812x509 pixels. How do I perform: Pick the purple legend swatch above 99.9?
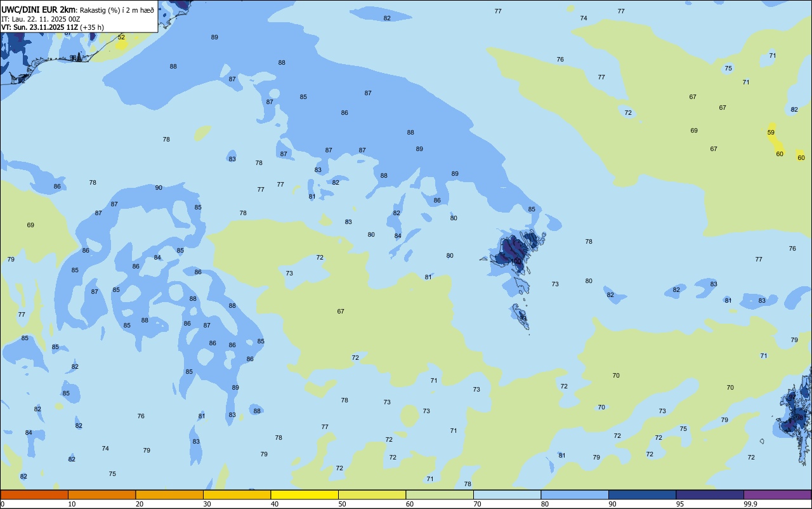point(777,494)
